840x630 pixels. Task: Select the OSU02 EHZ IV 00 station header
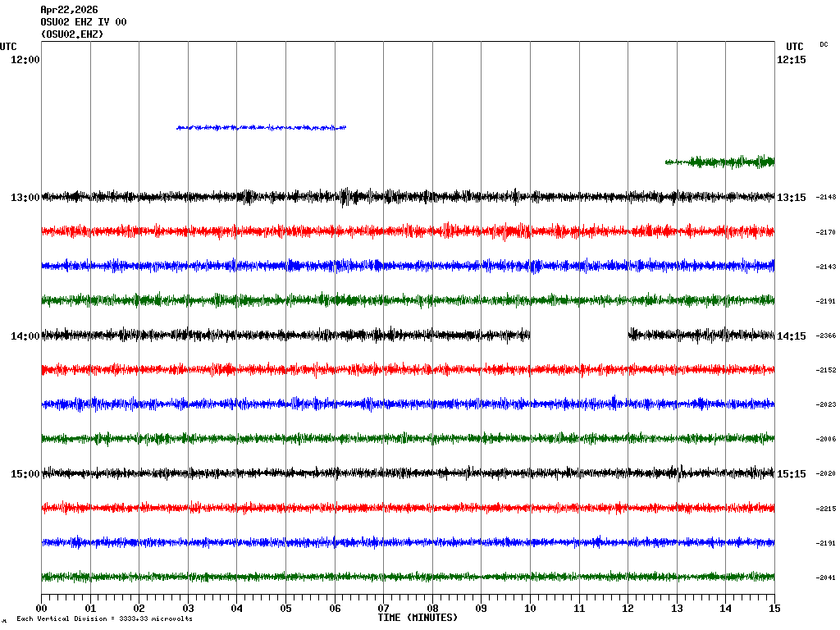tap(84, 22)
